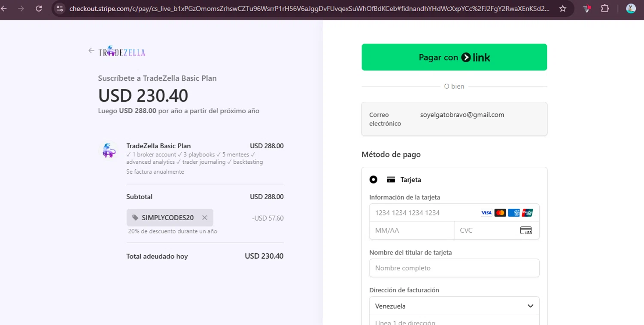The image size is (644, 325).
Task: Click the TradeZella logo
Action: point(122,52)
